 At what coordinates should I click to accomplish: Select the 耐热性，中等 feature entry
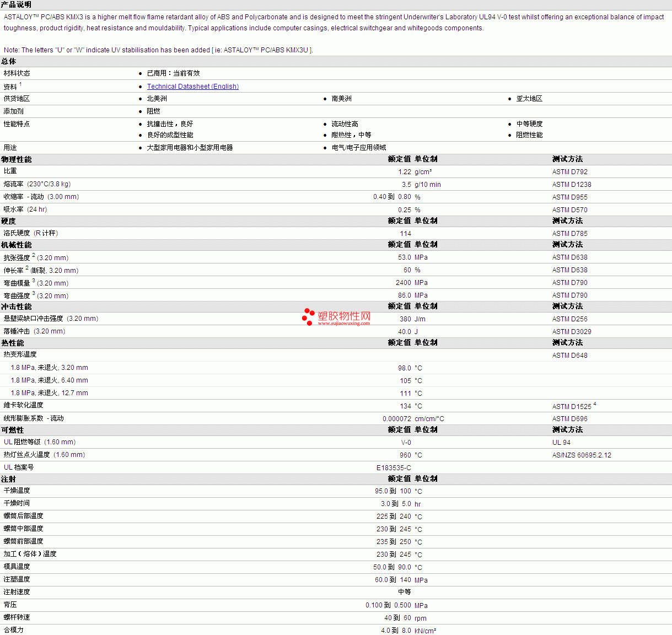[351, 135]
